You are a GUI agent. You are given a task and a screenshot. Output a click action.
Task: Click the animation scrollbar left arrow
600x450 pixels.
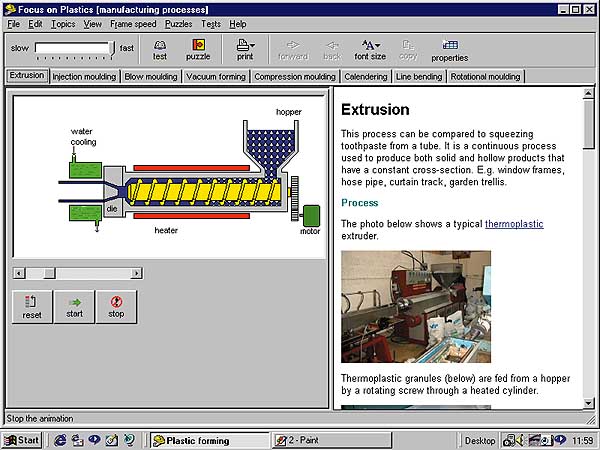point(19,273)
